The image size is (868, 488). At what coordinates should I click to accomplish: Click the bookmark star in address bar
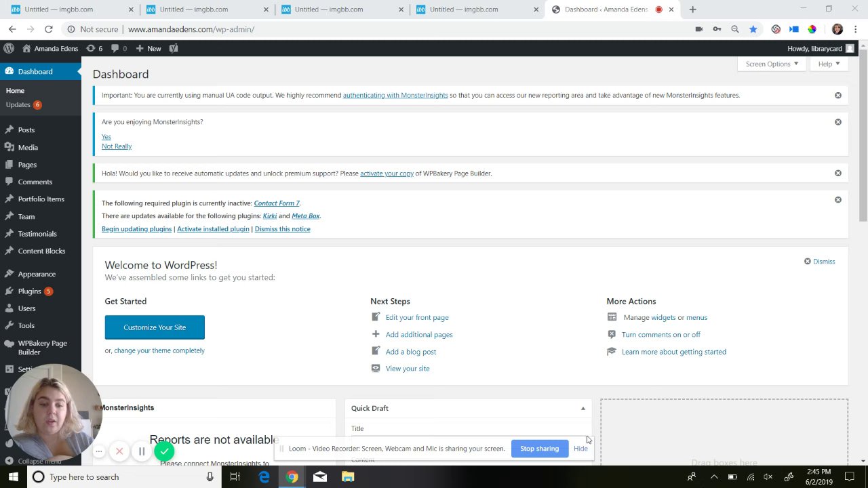(x=753, y=29)
